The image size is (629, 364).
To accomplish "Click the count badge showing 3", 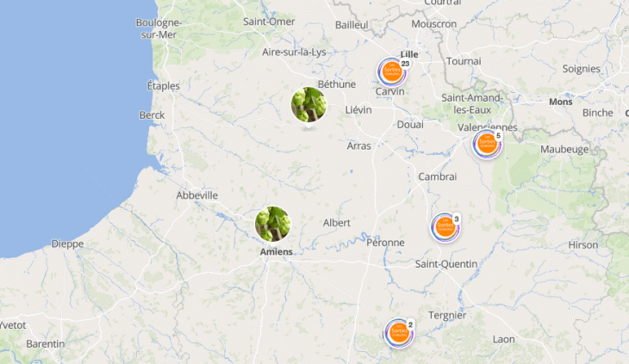I will click(456, 219).
